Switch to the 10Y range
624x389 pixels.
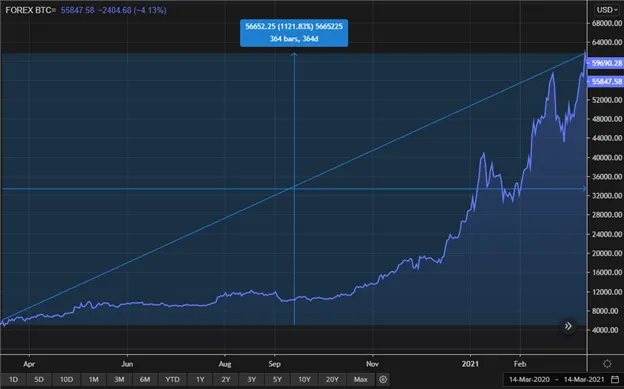304,379
